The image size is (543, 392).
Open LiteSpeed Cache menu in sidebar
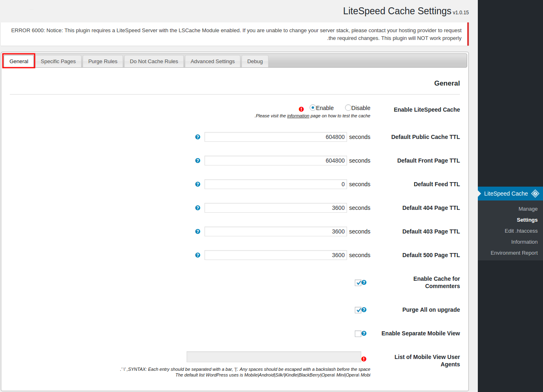click(x=510, y=194)
